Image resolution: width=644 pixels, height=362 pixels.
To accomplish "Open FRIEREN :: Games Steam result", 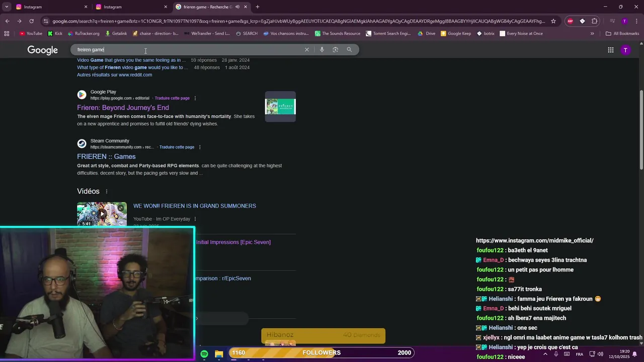I will [x=106, y=156].
